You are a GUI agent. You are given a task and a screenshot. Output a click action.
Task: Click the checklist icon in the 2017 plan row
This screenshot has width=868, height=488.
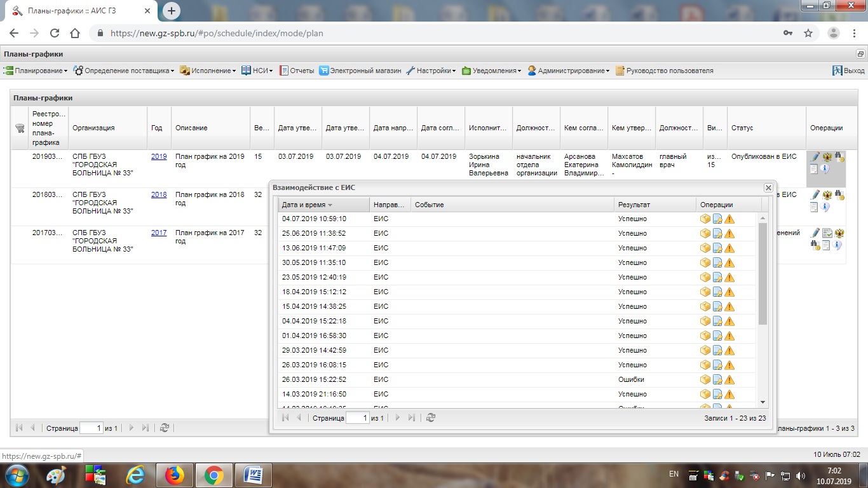pos(827,233)
